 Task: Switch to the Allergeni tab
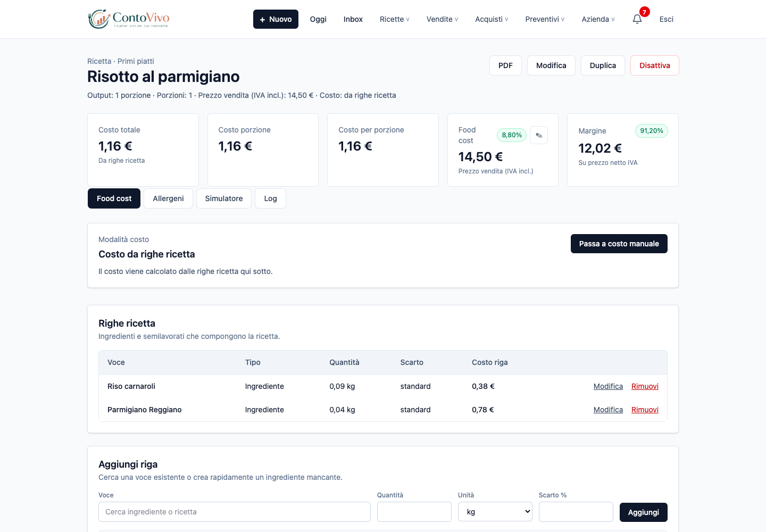(x=168, y=198)
